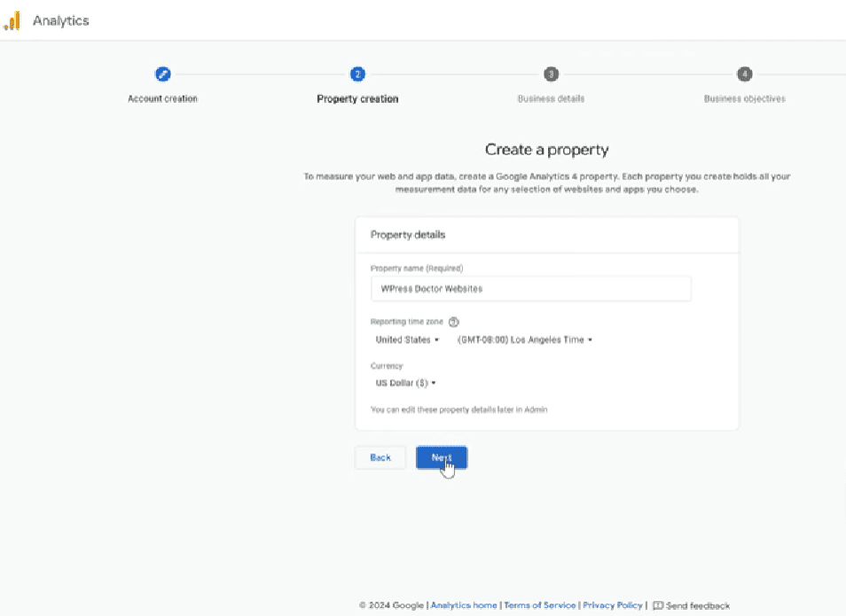The width and height of the screenshot is (846, 616).
Task: Click the Analytics home footer link
Action: pos(463,605)
